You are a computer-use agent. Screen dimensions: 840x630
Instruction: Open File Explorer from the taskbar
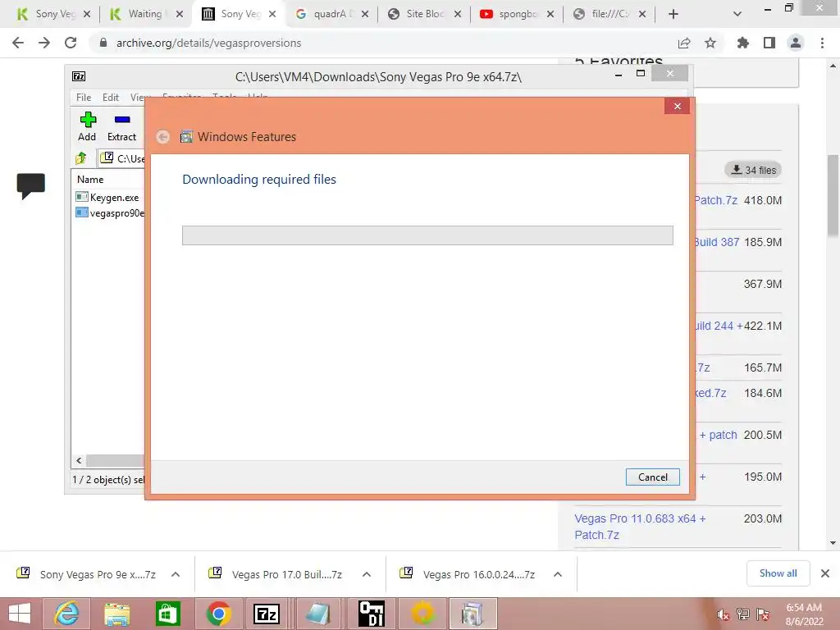tap(116, 614)
